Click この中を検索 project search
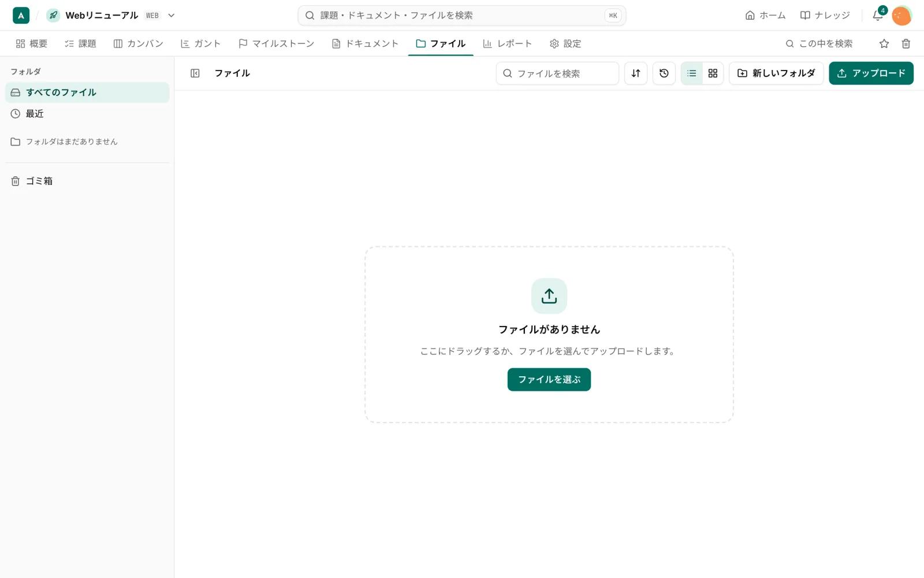924x578 pixels. coord(819,43)
